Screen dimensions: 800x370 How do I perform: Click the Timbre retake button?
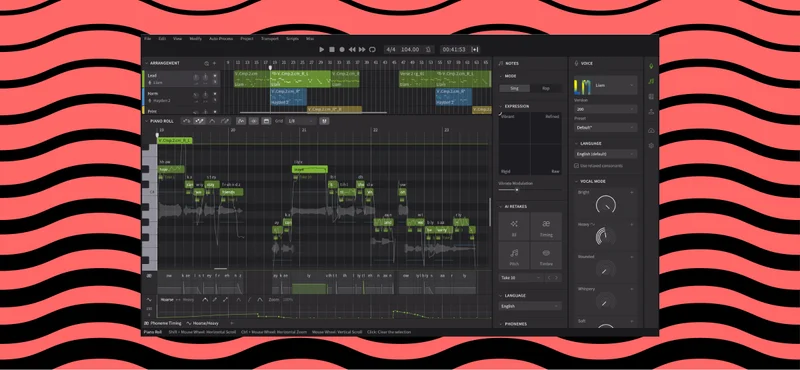[x=546, y=255]
